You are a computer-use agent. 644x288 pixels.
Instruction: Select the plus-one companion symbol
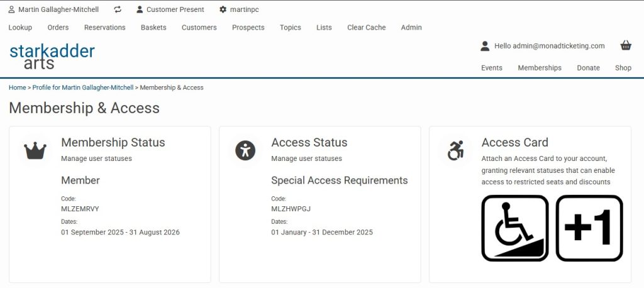coord(589,228)
